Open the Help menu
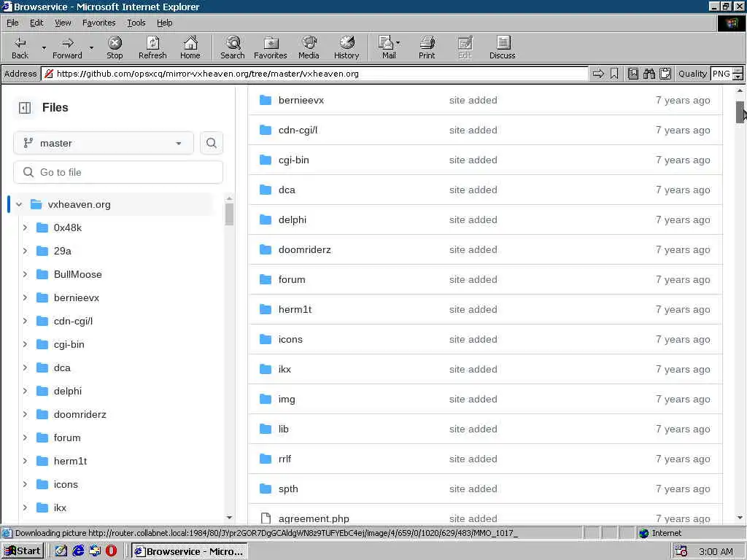This screenshot has width=747, height=560. coord(164,23)
